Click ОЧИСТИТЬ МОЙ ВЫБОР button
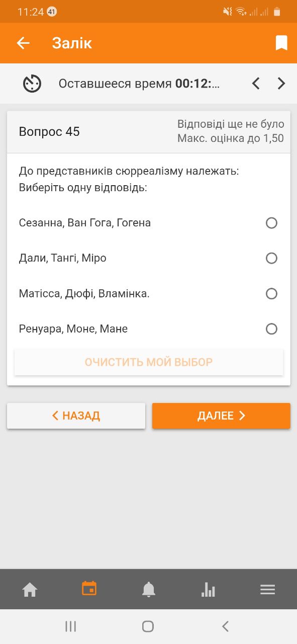 pyautogui.click(x=149, y=362)
